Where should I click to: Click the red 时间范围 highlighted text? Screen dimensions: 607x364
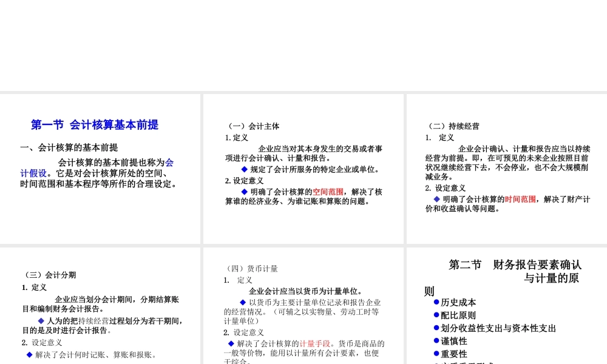tap(520, 198)
